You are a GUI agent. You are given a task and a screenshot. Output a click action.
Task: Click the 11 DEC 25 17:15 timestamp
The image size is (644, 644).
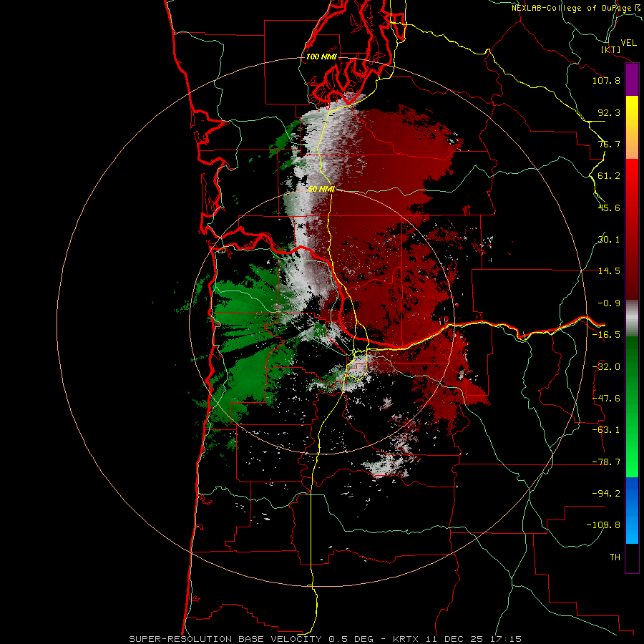pyautogui.click(x=472, y=639)
